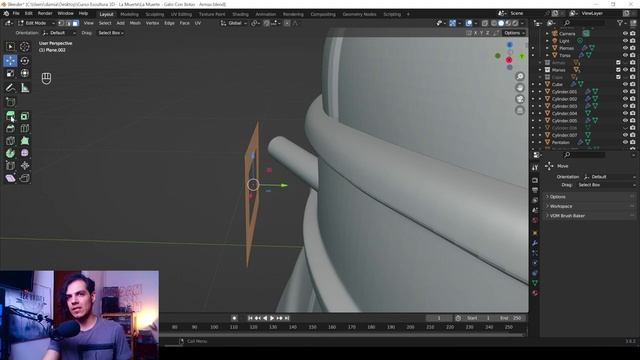The width and height of the screenshot is (640, 360).
Task: Open Select Box drag dropdown in header
Action: point(111,33)
